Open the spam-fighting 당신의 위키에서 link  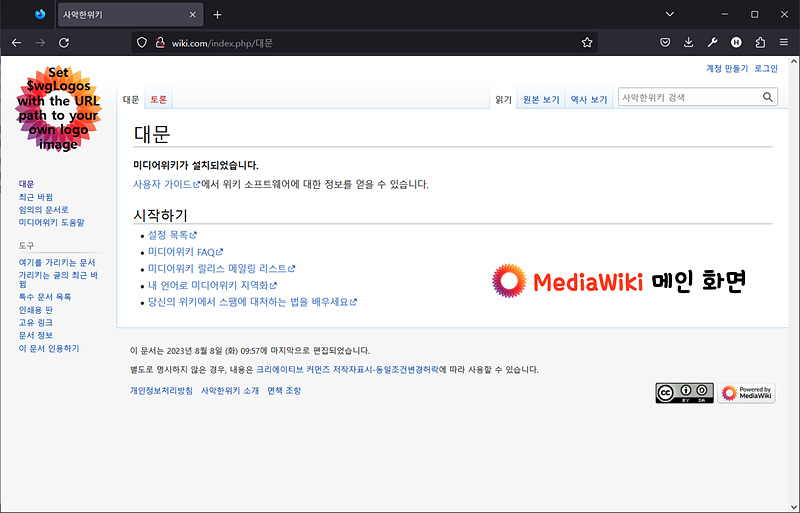(x=252, y=302)
